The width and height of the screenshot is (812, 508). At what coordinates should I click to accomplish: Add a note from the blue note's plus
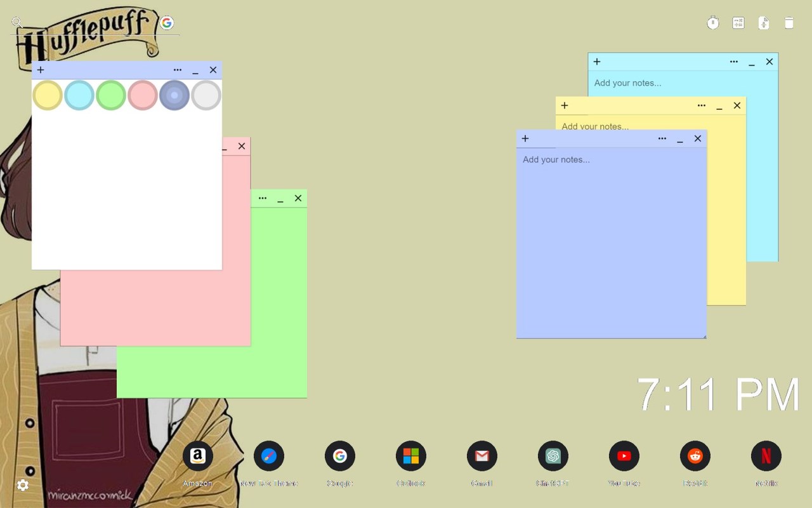pyautogui.click(x=525, y=138)
